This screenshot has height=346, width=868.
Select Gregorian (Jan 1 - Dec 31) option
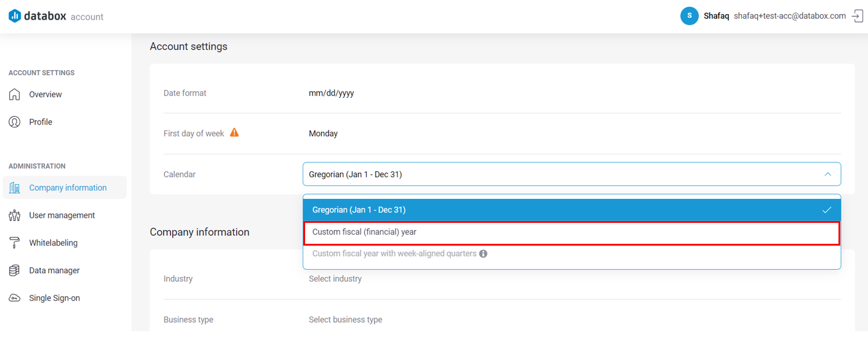[x=359, y=210]
